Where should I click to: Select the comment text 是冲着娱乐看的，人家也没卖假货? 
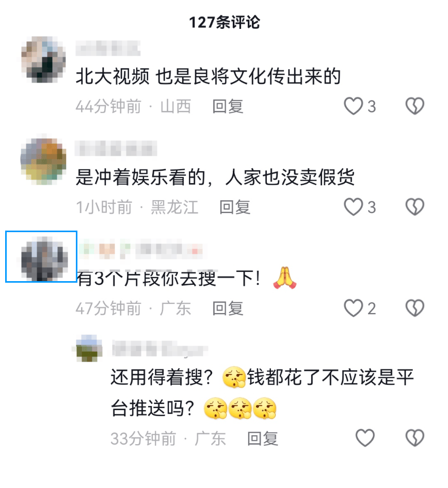215,177
